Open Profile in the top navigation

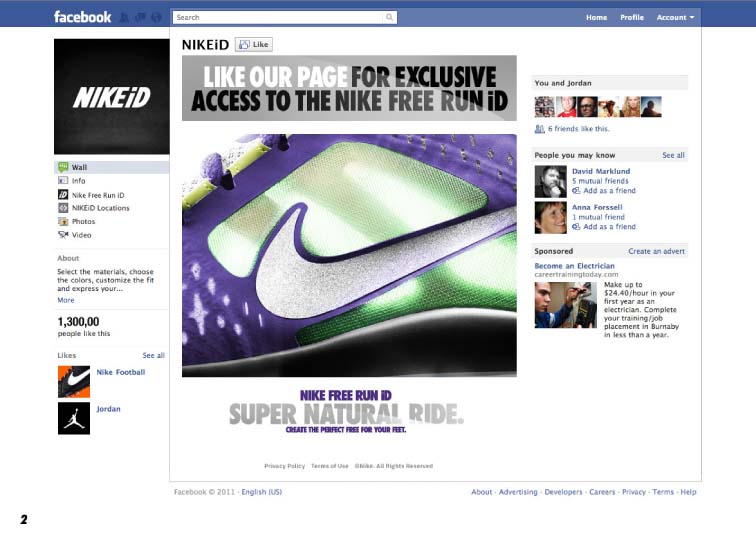632,17
